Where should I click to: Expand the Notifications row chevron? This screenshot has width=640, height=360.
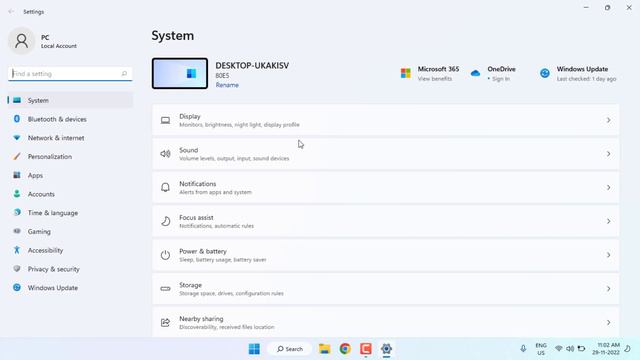[x=608, y=187]
